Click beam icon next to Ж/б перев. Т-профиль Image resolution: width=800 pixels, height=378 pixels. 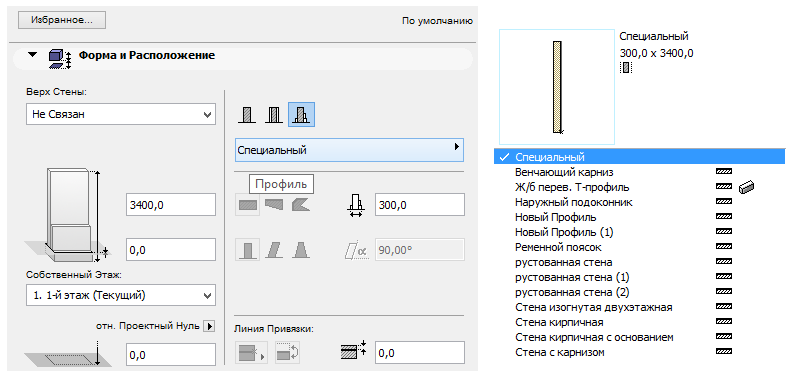pyautogui.click(x=747, y=187)
